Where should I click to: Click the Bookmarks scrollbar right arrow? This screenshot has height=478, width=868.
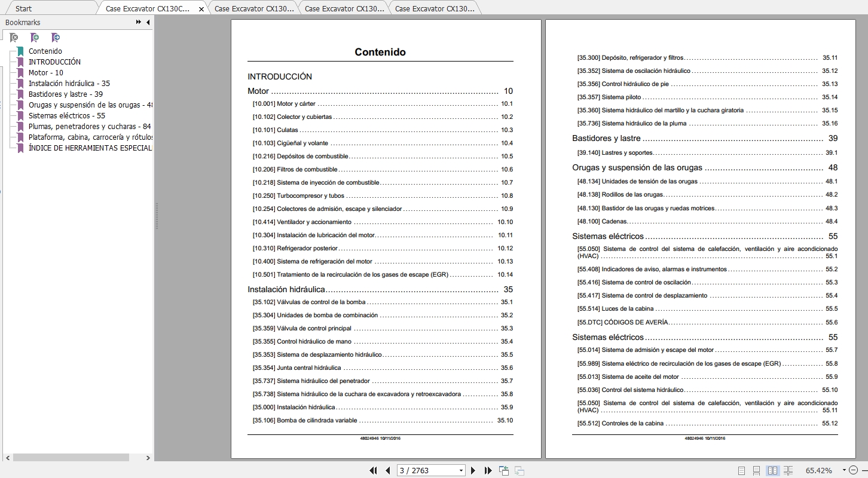tap(148, 458)
